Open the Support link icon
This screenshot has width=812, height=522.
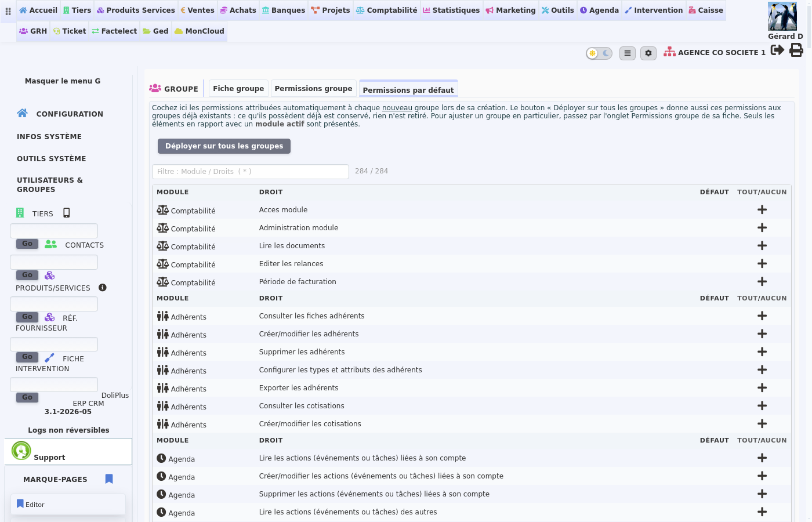pos(21,451)
